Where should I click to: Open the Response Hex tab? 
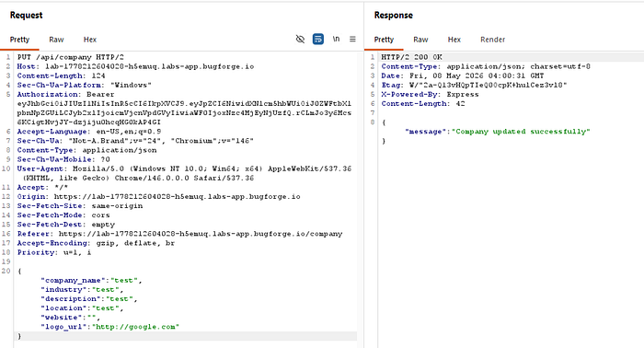[x=454, y=40]
